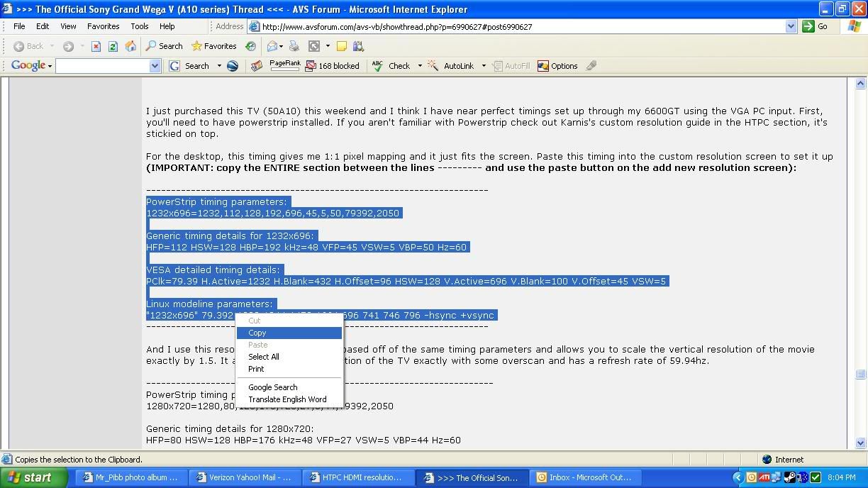Choose Select All from context menu

coord(289,357)
